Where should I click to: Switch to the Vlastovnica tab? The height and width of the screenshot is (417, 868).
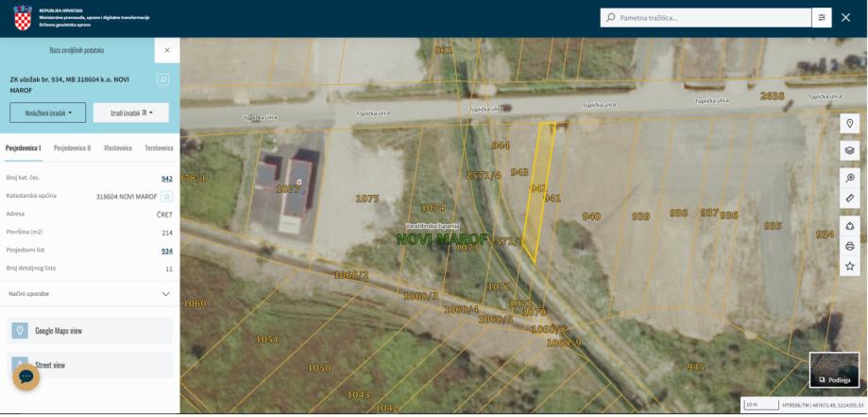(118, 148)
